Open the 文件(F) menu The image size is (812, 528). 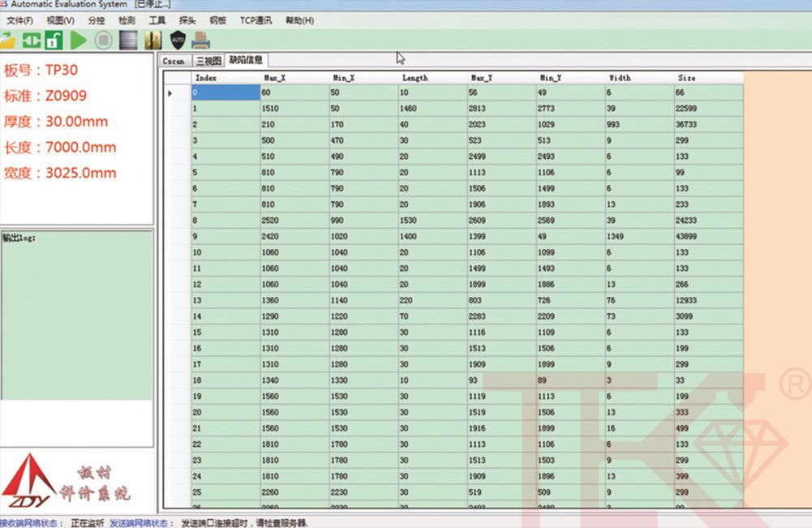tap(20, 20)
